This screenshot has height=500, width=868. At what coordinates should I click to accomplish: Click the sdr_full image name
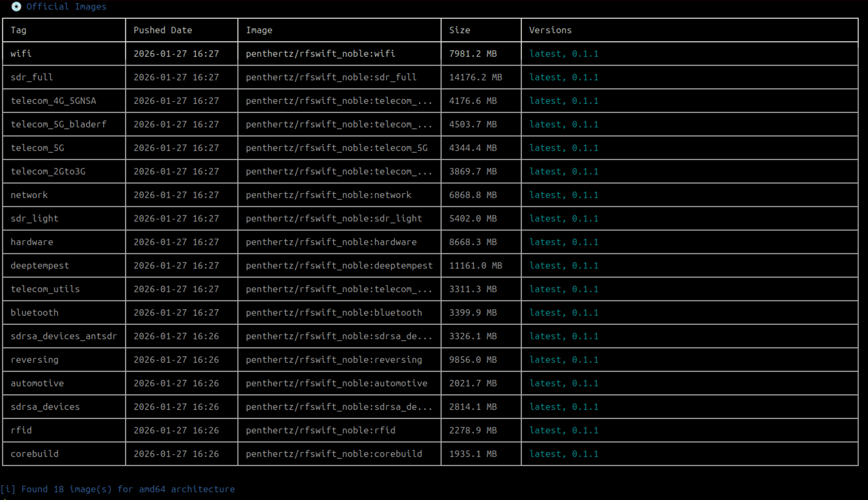pos(331,77)
